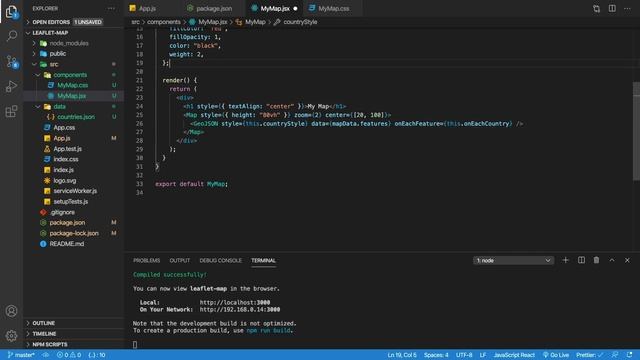The height and width of the screenshot is (360, 640).
Task: Click the Go Live status bar button
Action: click(x=556, y=355)
